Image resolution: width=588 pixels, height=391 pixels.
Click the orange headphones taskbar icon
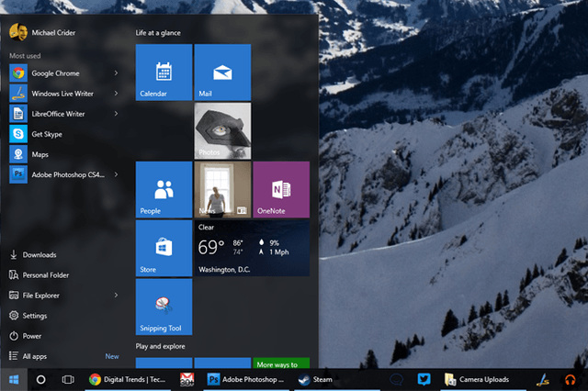point(571,380)
